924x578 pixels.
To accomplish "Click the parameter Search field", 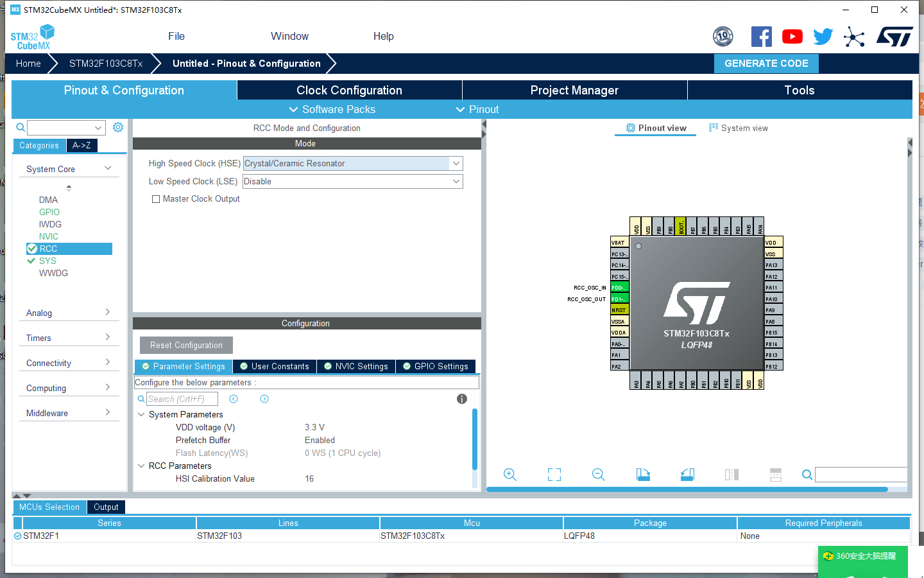I will point(182,399).
